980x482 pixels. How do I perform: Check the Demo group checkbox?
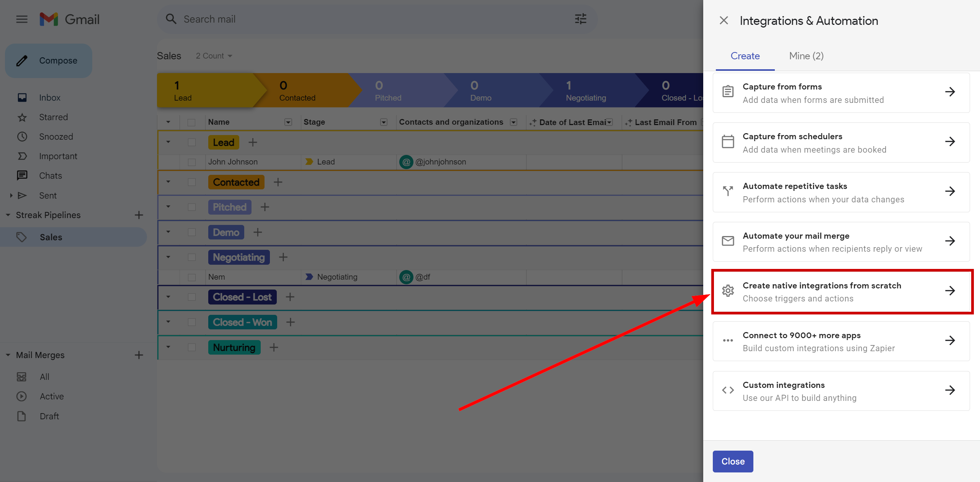tap(191, 232)
